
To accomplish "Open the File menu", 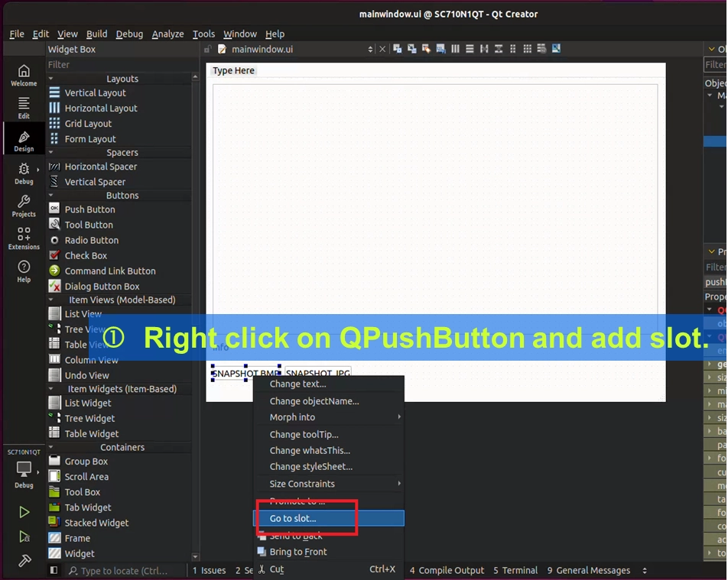I will tap(17, 34).
